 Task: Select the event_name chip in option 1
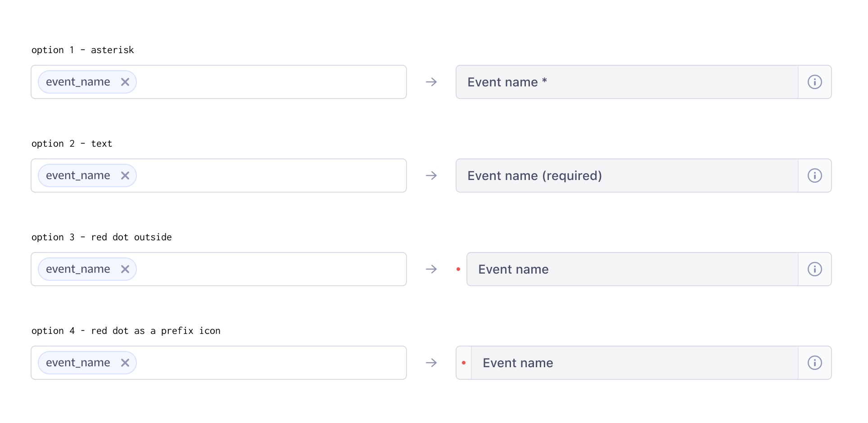pos(78,82)
